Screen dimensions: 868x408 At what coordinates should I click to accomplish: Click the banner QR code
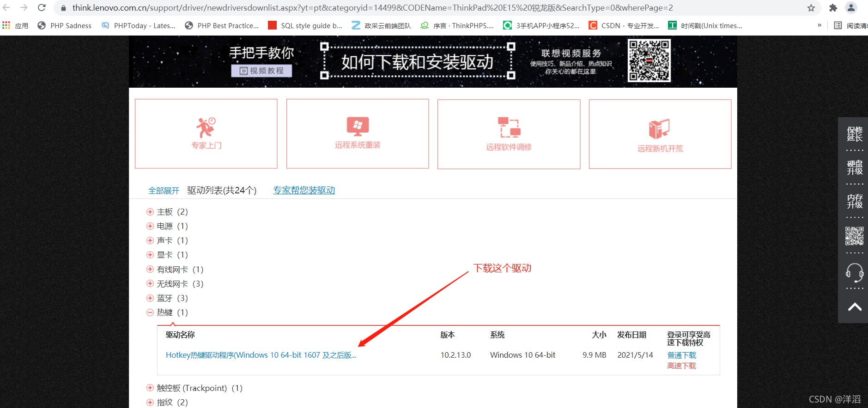(x=649, y=60)
